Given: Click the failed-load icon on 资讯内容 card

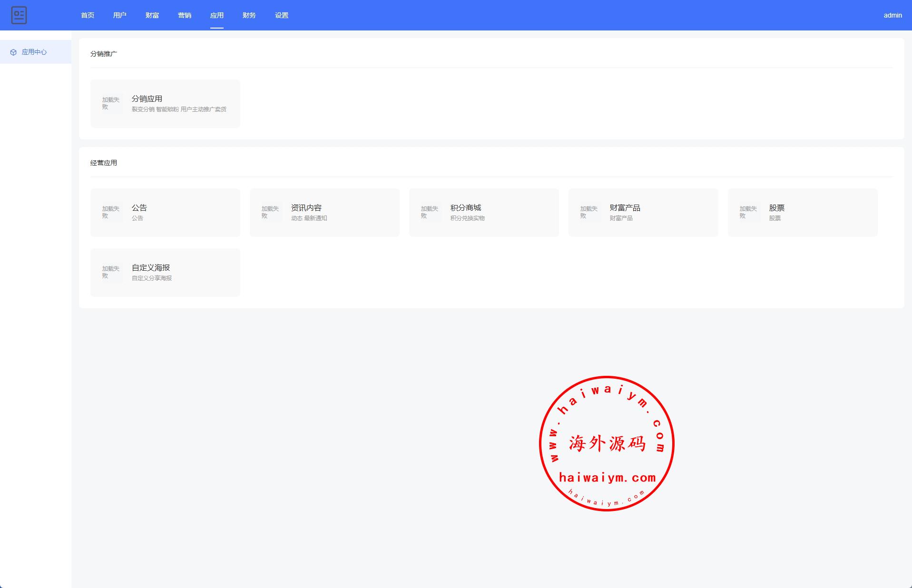Looking at the screenshot, I should (271, 213).
